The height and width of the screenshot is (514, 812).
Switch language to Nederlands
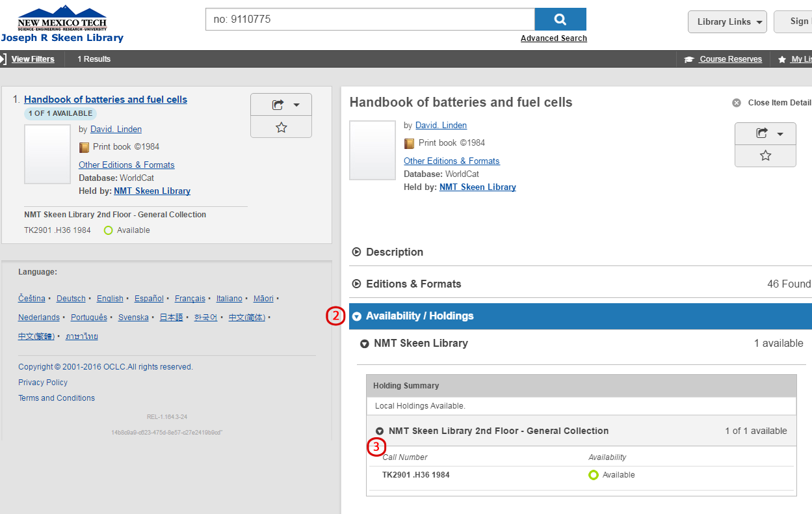click(x=39, y=318)
